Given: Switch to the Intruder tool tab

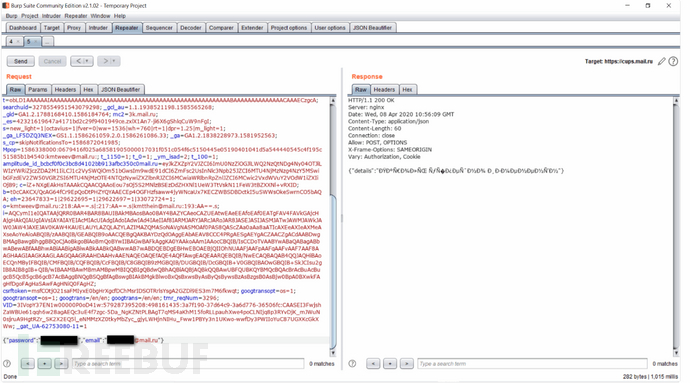Looking at the screenshot, I should [x=98, y=28].
